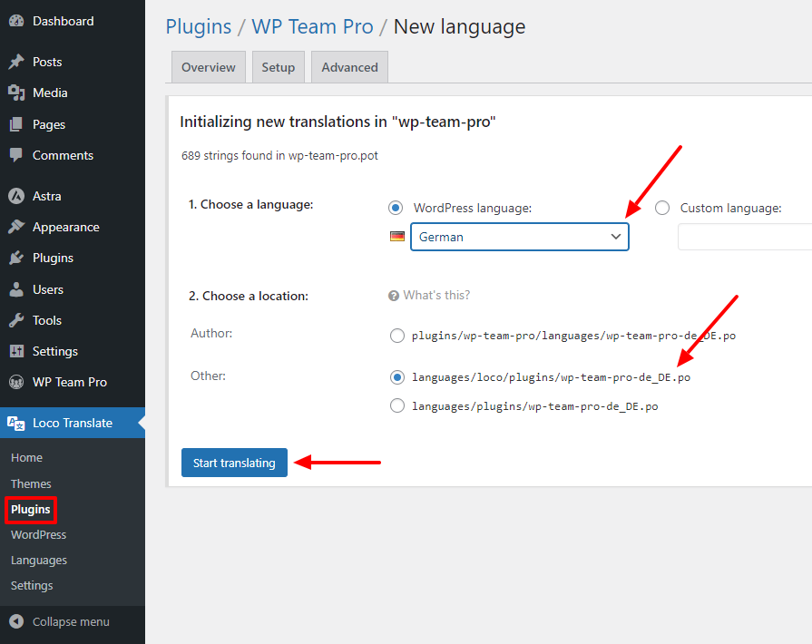Click the Custom language input field
The image size is (812, 644).
pos(745,237)
